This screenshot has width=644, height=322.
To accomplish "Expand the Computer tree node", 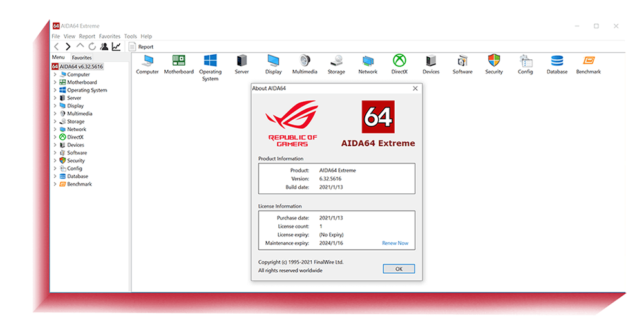I will tap(55, 75).
